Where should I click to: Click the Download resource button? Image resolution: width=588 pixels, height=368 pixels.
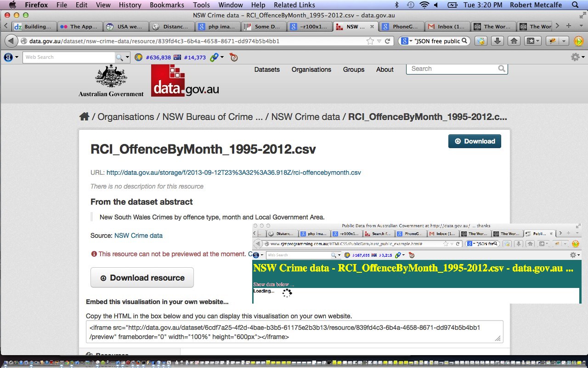coord(142,277)
